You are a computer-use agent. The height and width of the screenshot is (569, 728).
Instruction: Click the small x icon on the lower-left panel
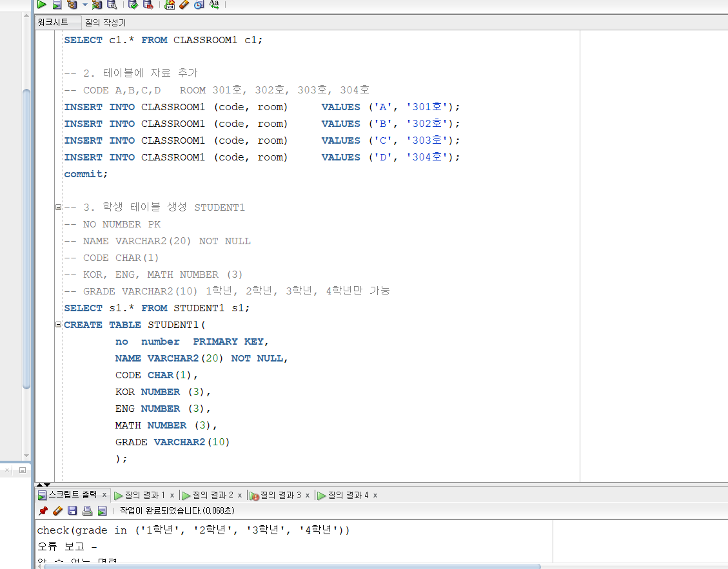(7, 470)
